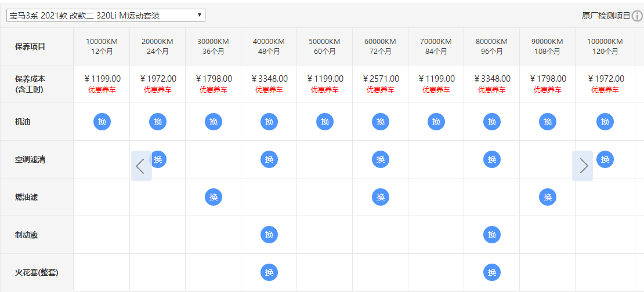Click 机油 换 icon under 10000KM

pos(102,122)
